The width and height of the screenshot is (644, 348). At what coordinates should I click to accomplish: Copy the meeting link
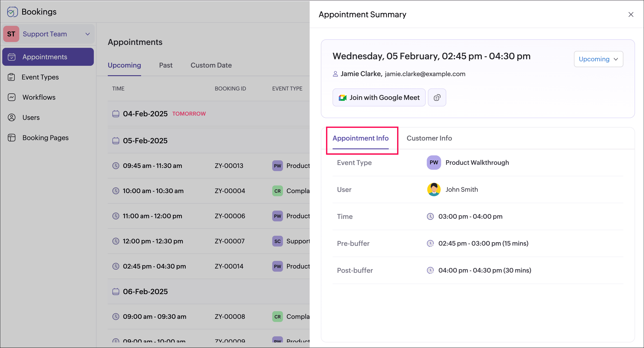[x=437, y=97]
